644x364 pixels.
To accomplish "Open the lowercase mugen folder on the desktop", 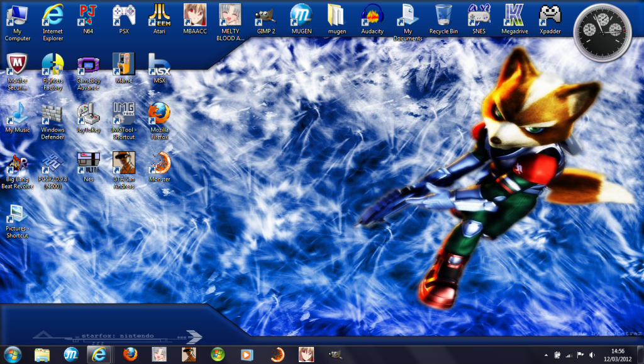I will [x=337, y=20].
